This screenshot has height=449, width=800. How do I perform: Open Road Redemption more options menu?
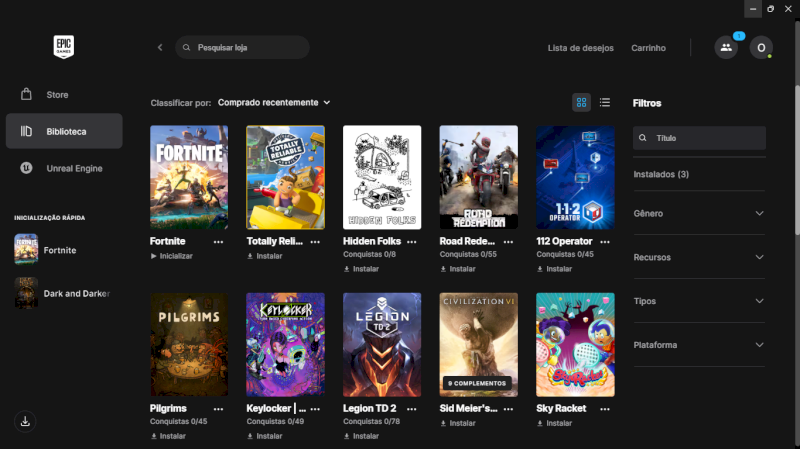point(508,242)
